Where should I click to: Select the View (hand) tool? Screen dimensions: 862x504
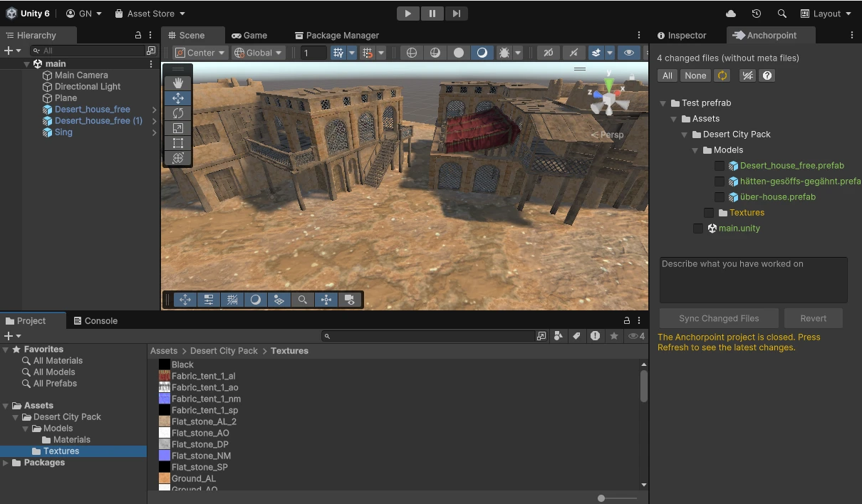[178, 83]
